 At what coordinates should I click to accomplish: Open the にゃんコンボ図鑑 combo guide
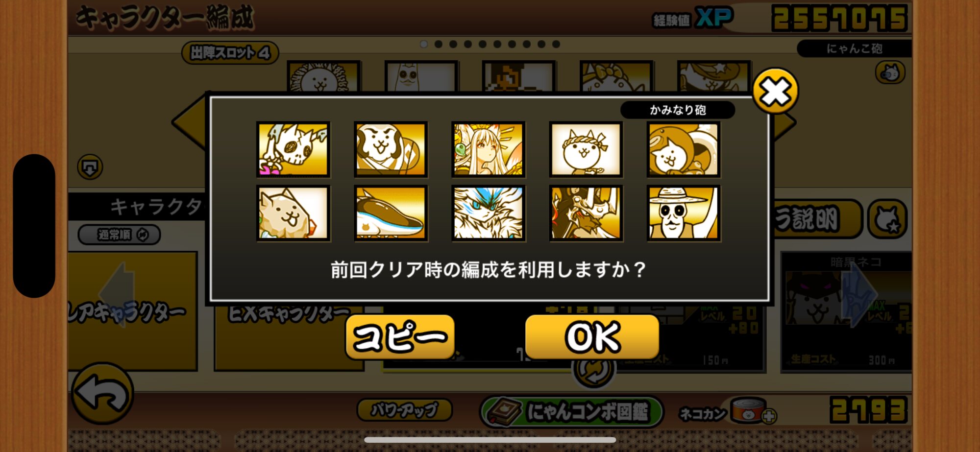pos(571,411)
